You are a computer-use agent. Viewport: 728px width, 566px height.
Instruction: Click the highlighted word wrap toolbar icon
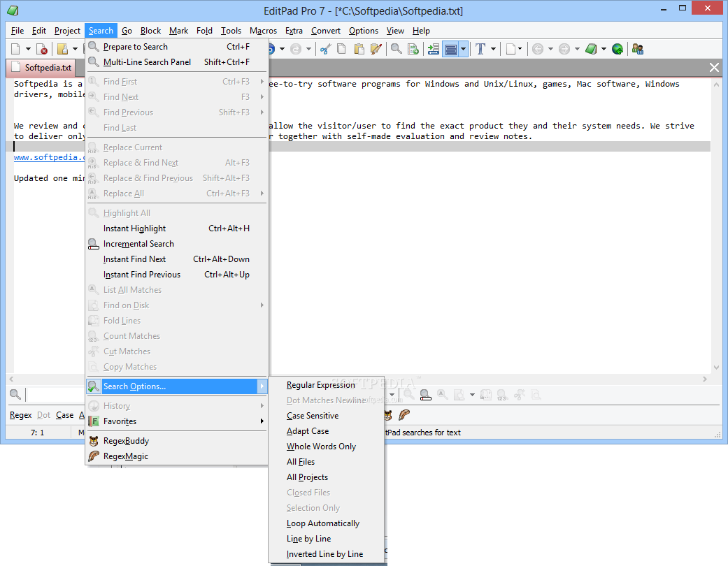(x=451, y=49)
